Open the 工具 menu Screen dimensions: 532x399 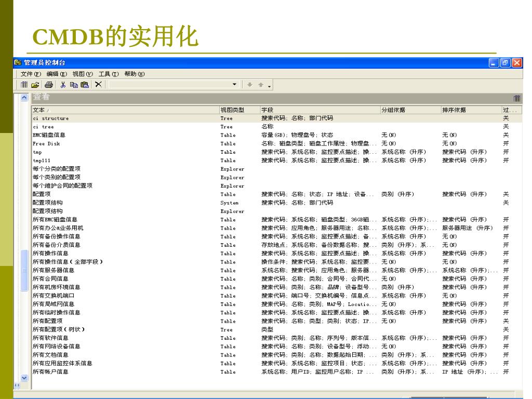[109, 74]
